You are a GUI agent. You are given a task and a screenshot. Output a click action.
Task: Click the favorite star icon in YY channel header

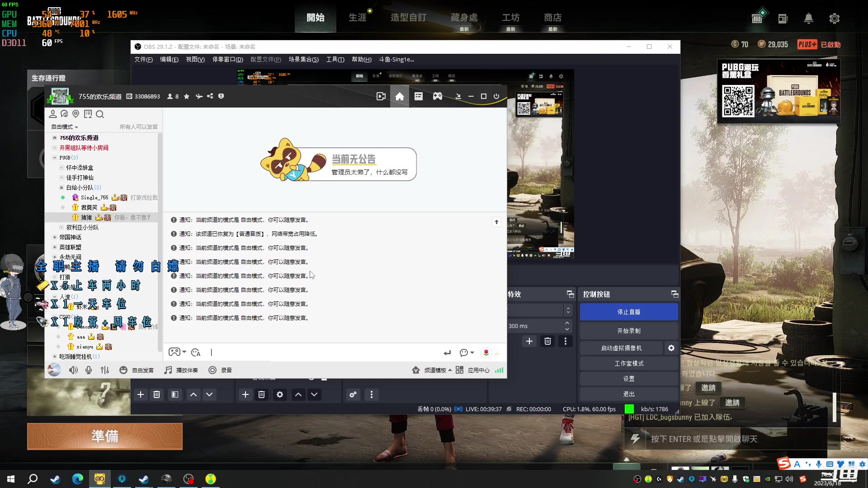click(186, 96)
